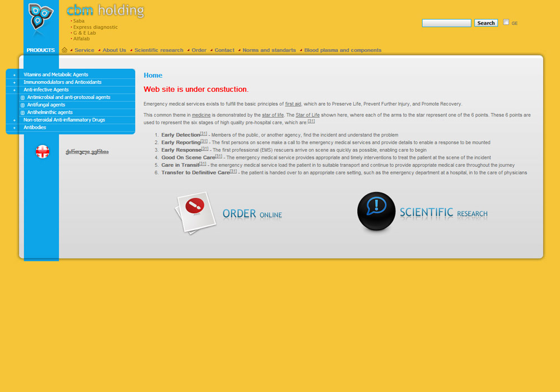
Task: Go to the home icon in navigation
Action: tap(64, 50)
